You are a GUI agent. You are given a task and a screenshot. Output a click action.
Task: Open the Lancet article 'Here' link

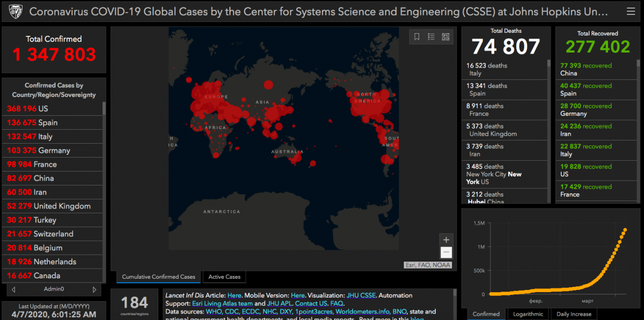click(235, 295)
